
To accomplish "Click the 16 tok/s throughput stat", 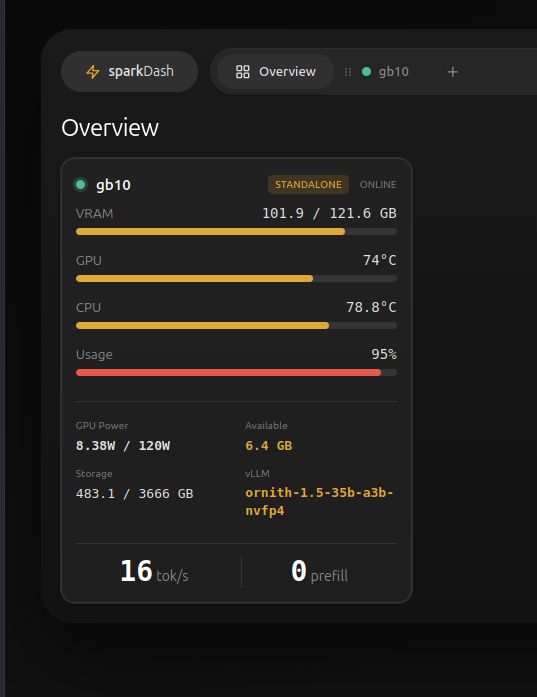I will (154, 572).
